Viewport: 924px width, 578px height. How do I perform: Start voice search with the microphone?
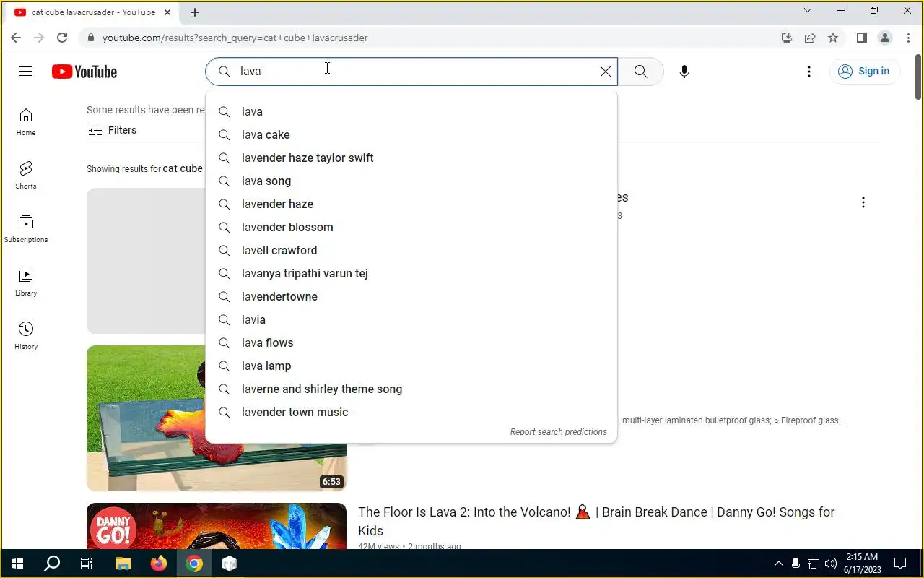[684, 72]
